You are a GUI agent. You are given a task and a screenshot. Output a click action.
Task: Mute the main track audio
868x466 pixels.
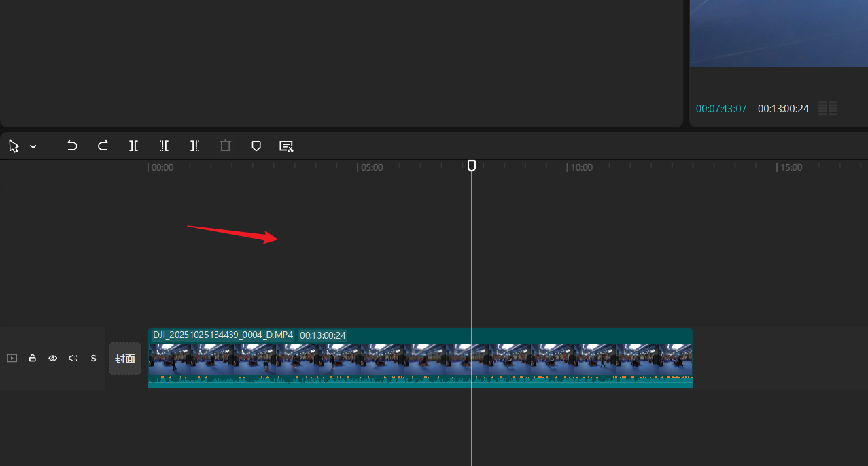[73, 358]
